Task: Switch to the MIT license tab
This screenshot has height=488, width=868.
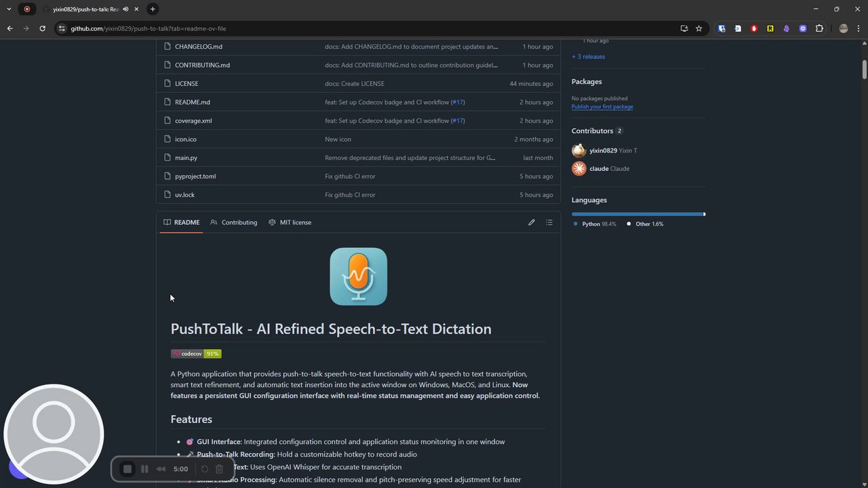Action: coord(290,222)
